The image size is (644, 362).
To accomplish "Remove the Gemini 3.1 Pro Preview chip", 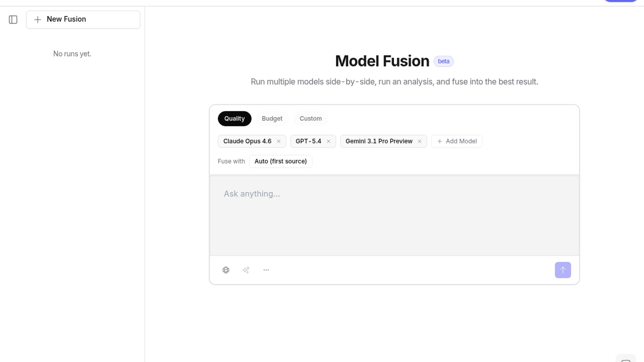I will tap(420, 141).
